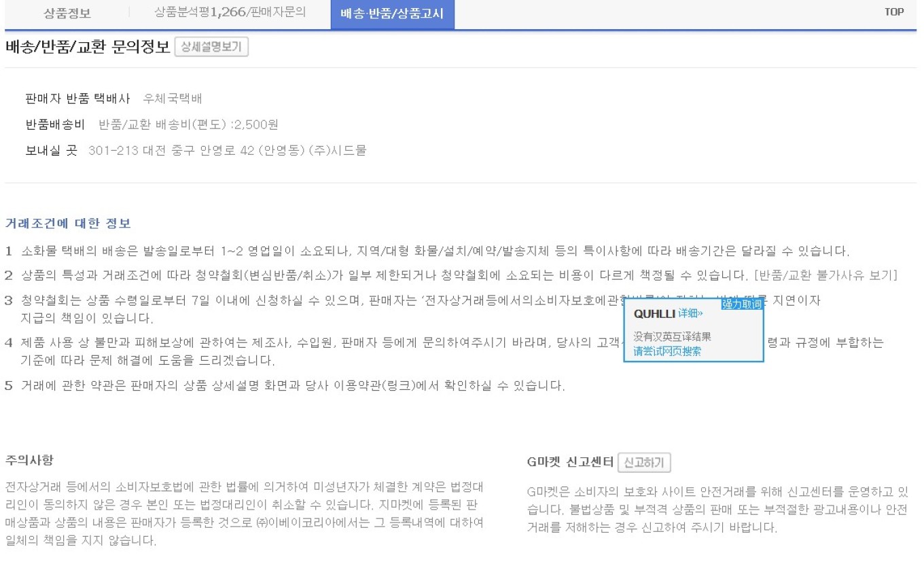
Task: Click term 1 about 소화물 택배의 배송
Action: [427, 251]
